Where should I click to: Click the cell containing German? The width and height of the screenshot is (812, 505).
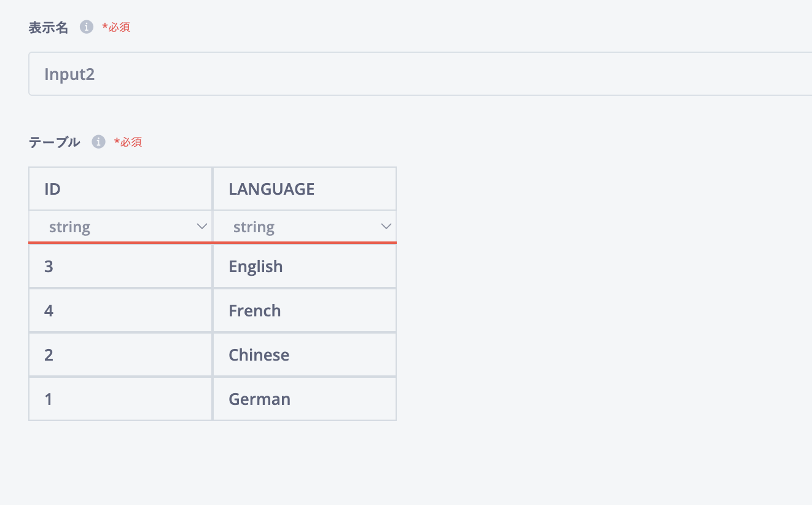click(305, 399)
